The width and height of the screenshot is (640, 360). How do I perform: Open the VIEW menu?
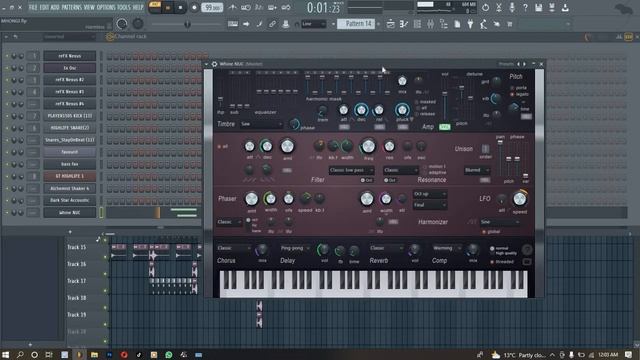click(89, 7)
